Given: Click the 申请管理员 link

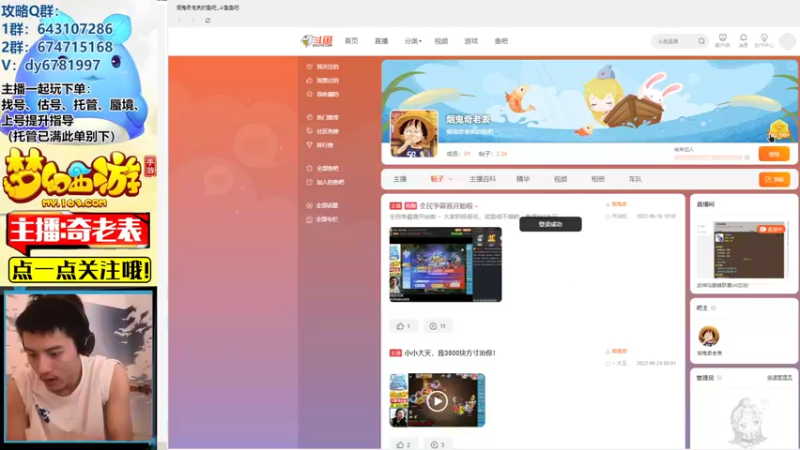Looking at the screenshot, I should coord(779,378).
